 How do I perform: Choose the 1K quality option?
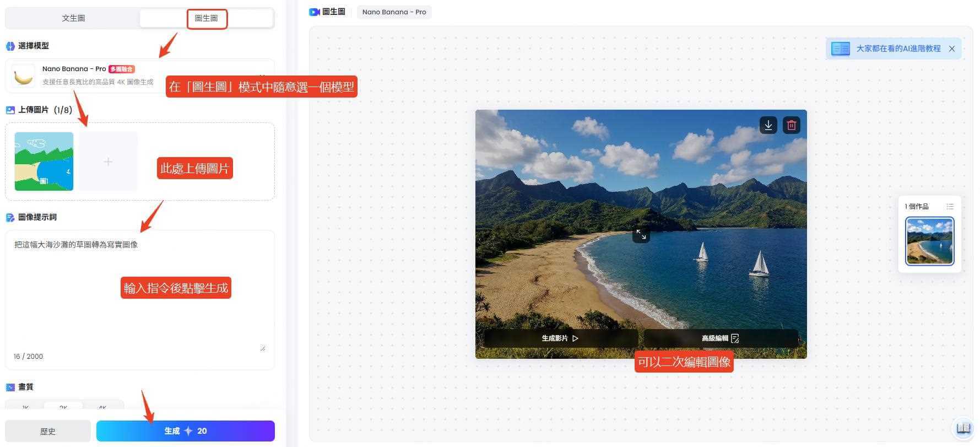(25, 407)
